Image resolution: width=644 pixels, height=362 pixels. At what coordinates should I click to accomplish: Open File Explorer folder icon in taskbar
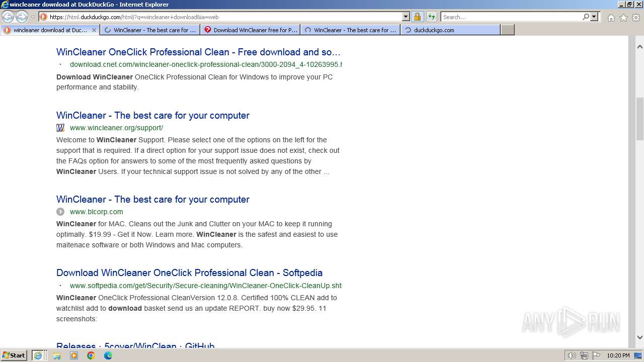[x=57, y=355]
